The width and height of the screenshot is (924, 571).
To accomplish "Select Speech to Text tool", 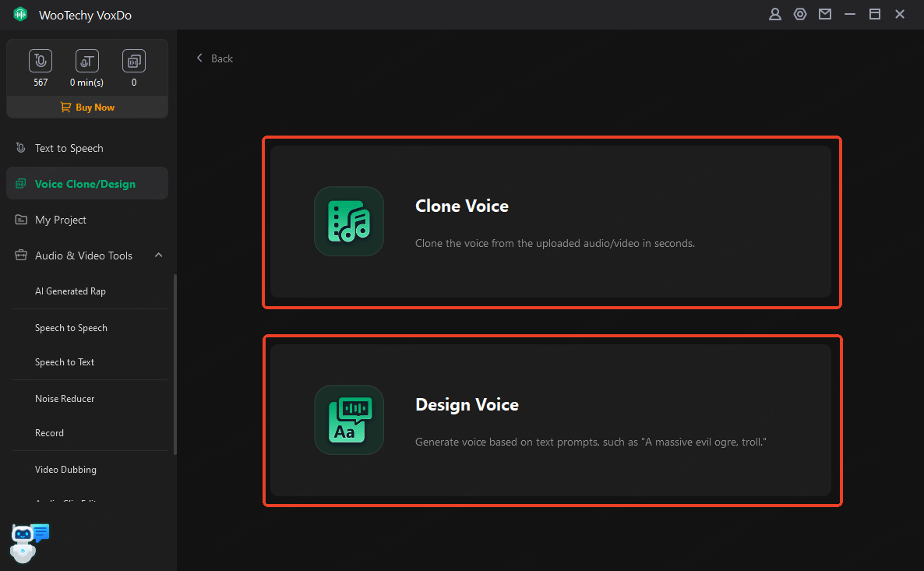I will tap(65, 362).
